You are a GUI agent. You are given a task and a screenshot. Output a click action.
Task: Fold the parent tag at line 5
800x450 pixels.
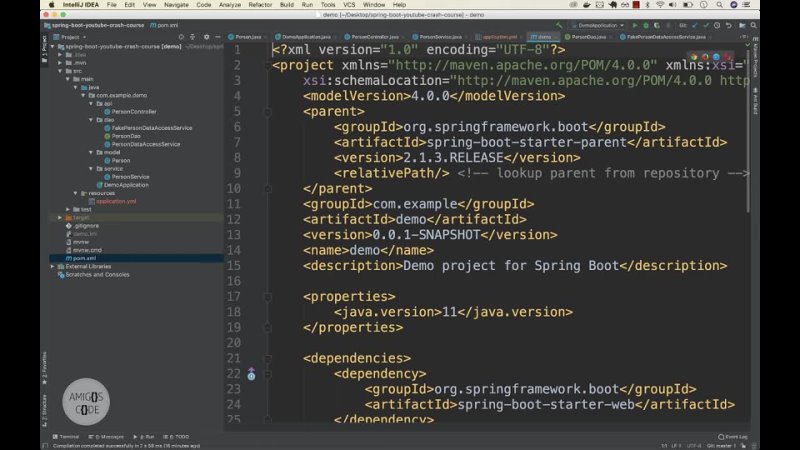click(x=267, y=112)
